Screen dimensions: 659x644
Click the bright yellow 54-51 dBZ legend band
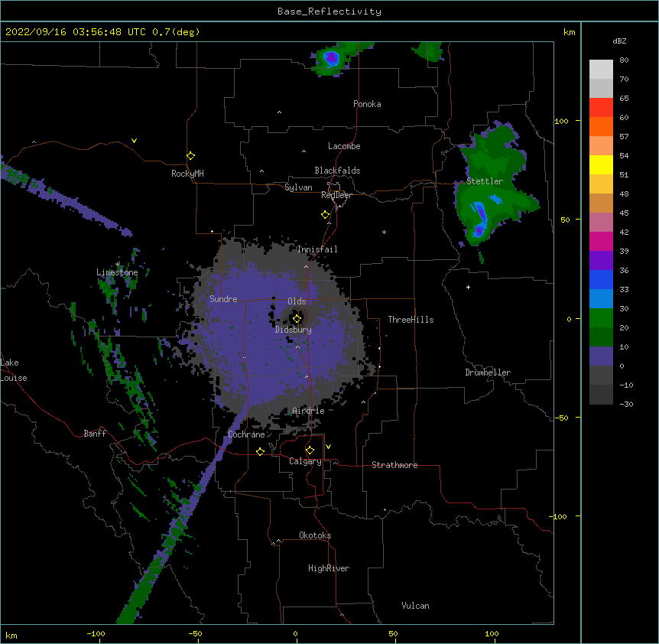point(601,165)
